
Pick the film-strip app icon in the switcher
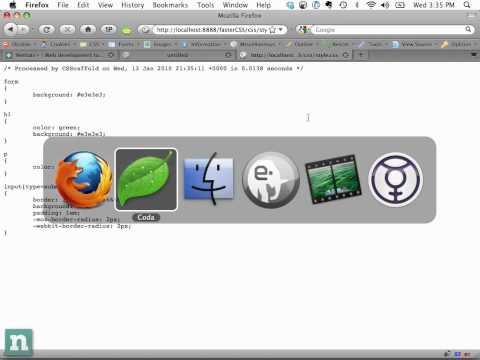click(x=333, y=179)
